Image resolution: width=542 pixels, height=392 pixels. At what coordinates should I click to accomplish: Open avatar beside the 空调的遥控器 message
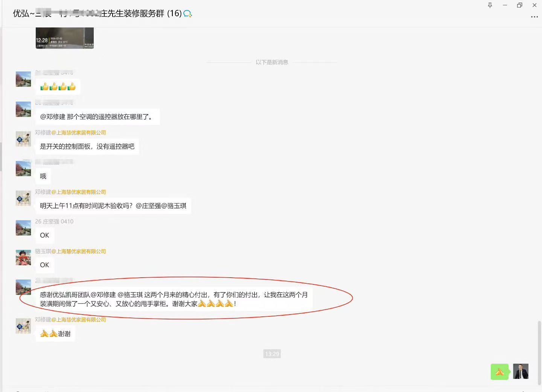23,109
